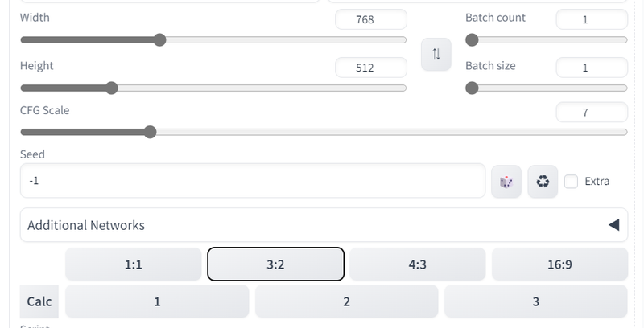This screenshot has width=644, height=328.
Task: Enable the Extra seed checkbox
Action: (x=571, y=181)
